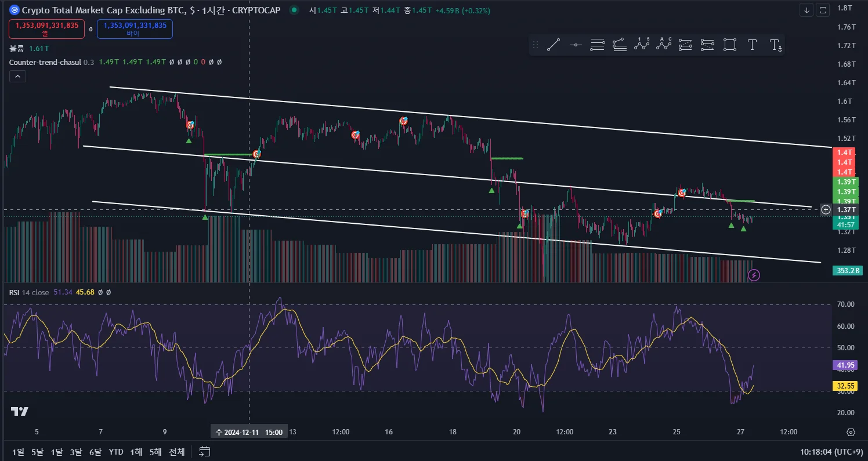Image resolution: width=868 pixels, height=461 pixels.
Task: Click the plus icon on price scale
Action: point(826,209)
